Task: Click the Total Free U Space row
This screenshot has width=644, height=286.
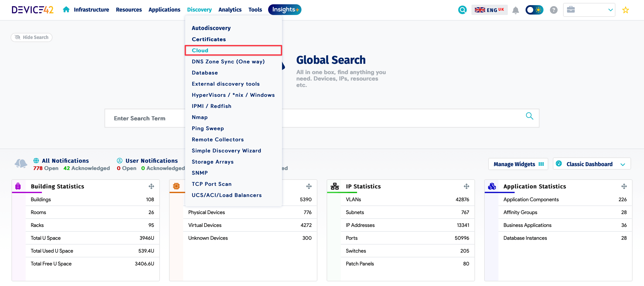Action: tap(92, 264)
